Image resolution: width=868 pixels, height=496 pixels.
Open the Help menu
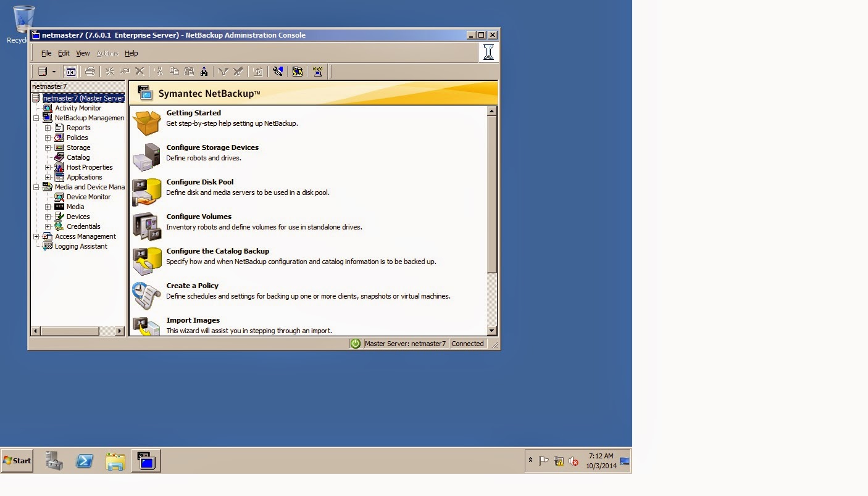point(131,53)
